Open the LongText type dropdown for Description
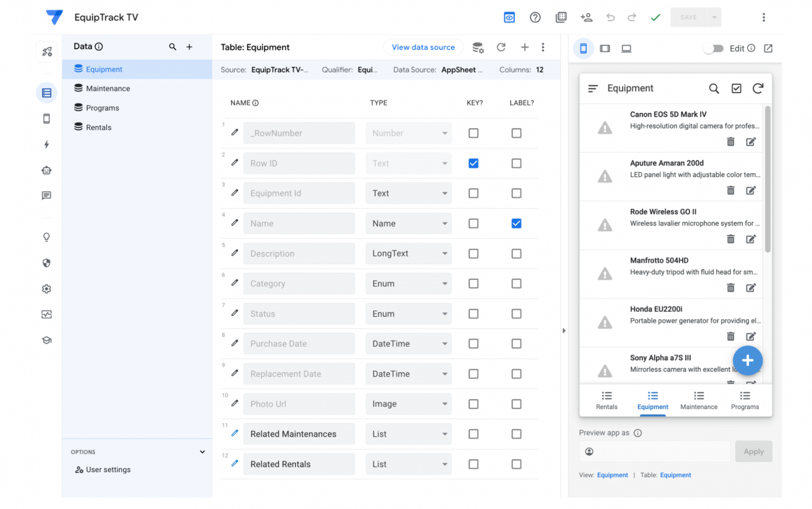Image resolution: width=812 pixels, height=509 pixels. [x=408, y=254]
